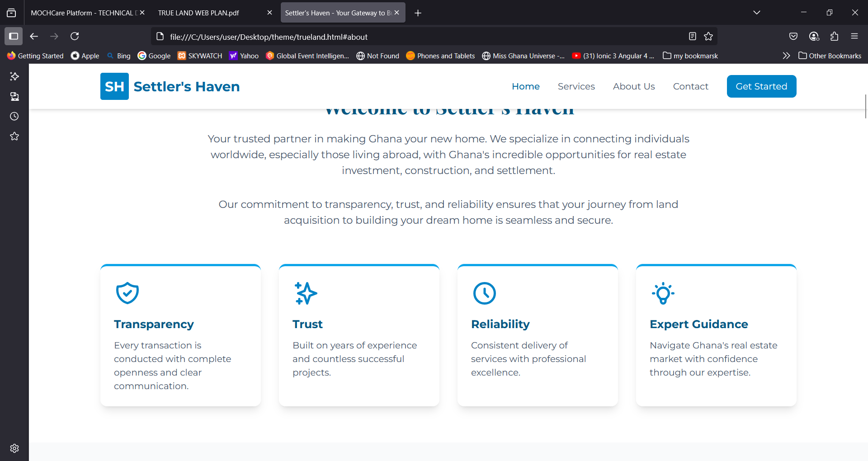Click the reload page icon
The image size is (868, 461).
(75, 36)
